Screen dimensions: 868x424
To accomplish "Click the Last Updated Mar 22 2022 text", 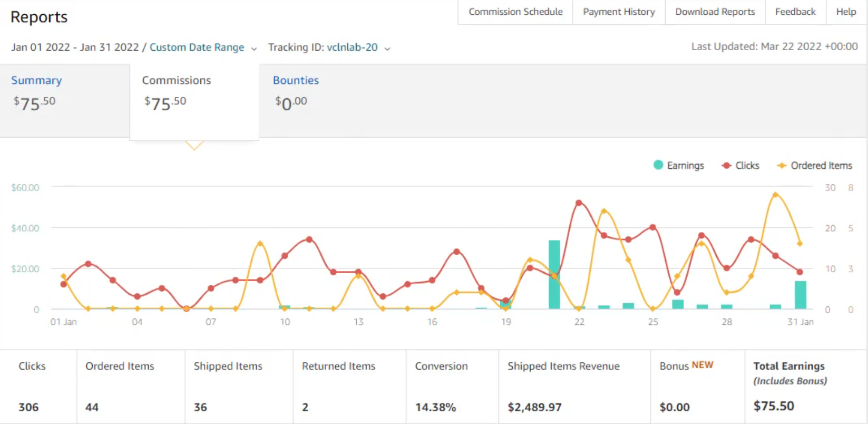I will click(775, 46).
